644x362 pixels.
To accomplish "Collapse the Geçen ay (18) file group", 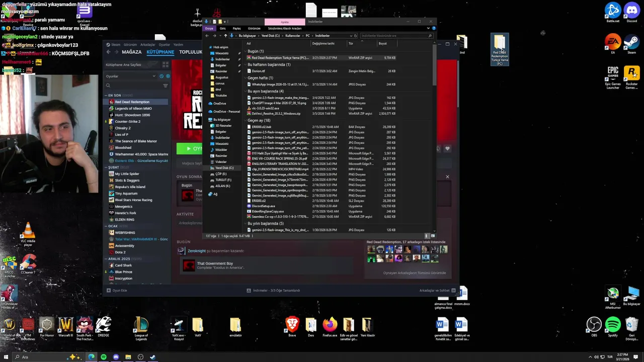I will tap(246, 121).
